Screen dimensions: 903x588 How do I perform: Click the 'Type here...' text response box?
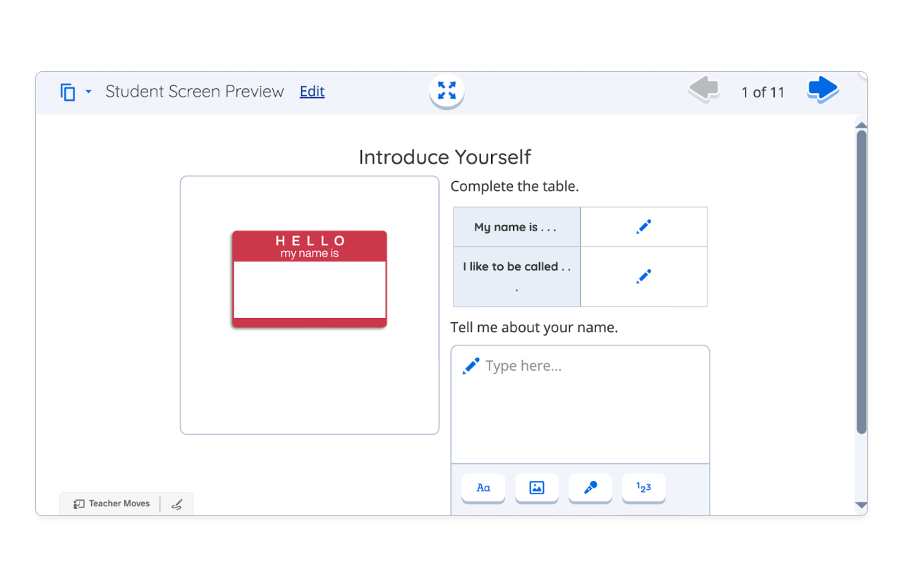point(580,405)
